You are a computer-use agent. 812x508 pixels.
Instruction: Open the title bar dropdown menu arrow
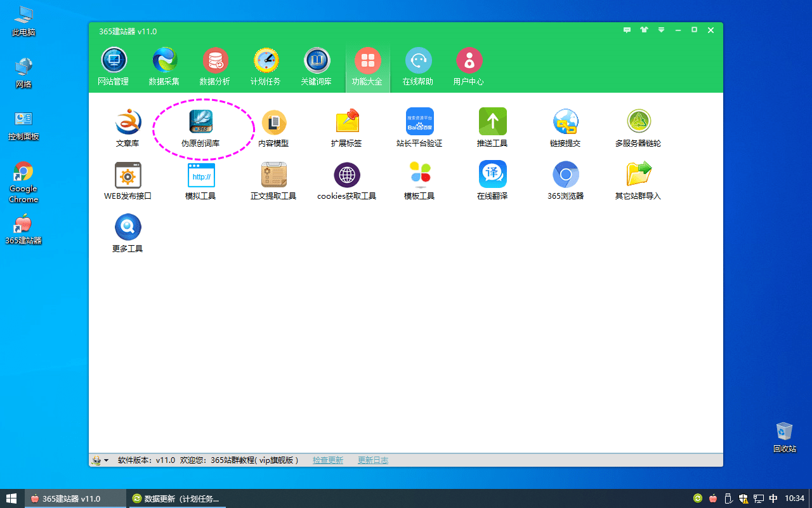point(662,30)
